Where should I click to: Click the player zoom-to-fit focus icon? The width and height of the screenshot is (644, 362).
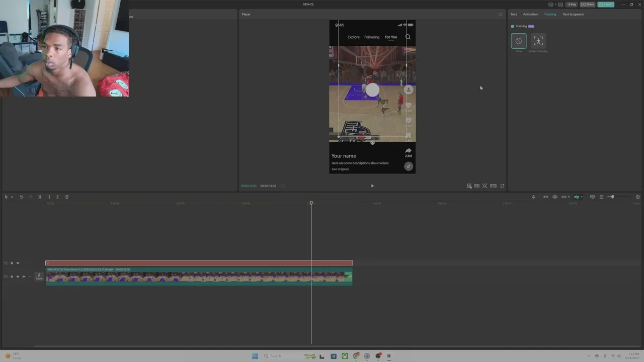tap(485, 186)
